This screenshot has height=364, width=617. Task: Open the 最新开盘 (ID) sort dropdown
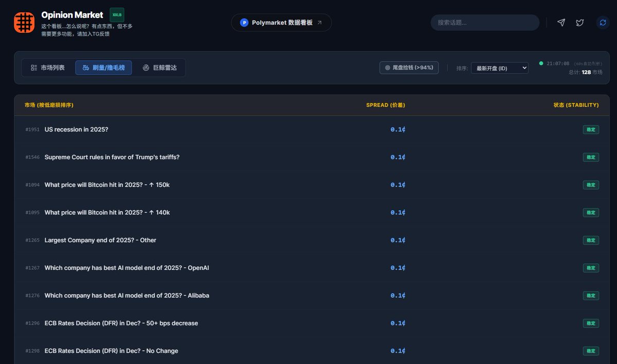(x=499, y=68)
